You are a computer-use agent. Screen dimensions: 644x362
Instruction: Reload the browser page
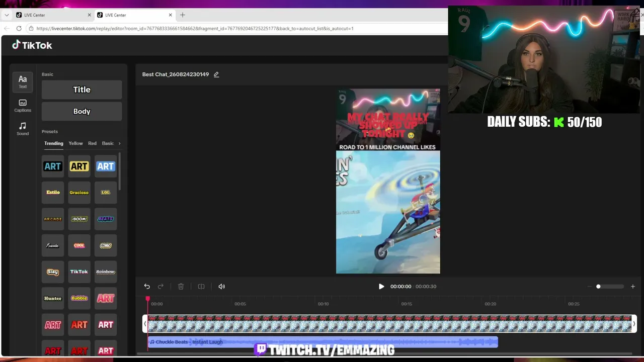pos(19,29)
